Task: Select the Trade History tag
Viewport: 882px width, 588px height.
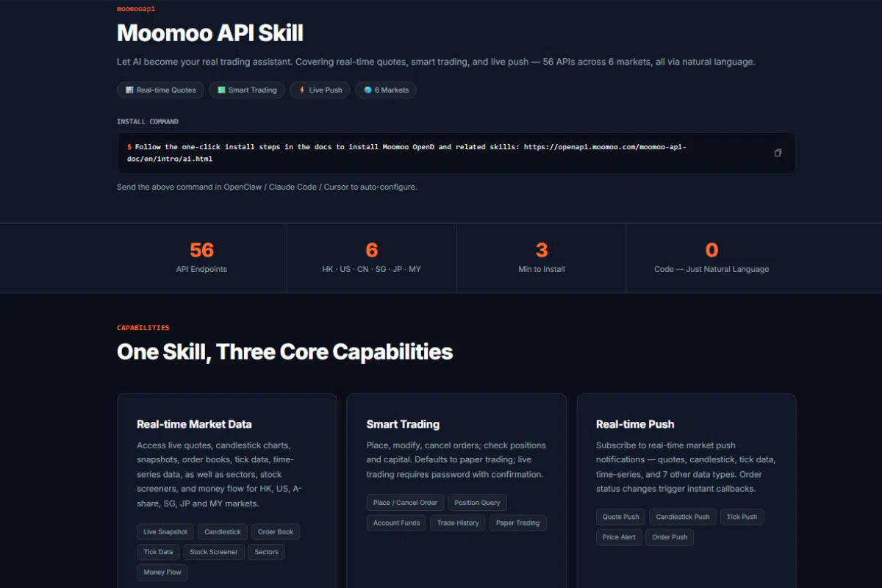Action: point(458,523)
